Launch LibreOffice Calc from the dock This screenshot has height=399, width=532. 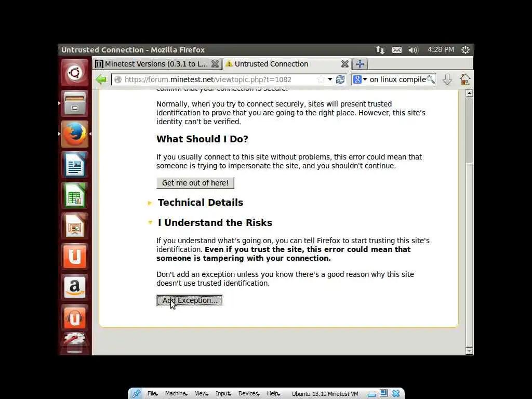(75, 195)
